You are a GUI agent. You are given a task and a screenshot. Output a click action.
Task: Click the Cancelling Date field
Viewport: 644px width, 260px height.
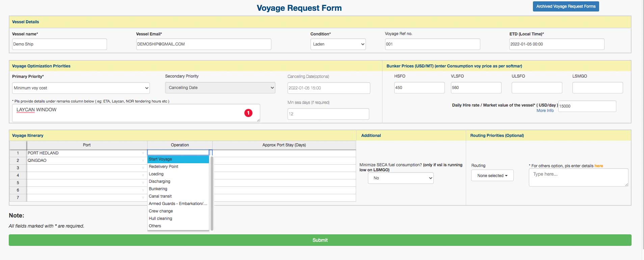329,88
